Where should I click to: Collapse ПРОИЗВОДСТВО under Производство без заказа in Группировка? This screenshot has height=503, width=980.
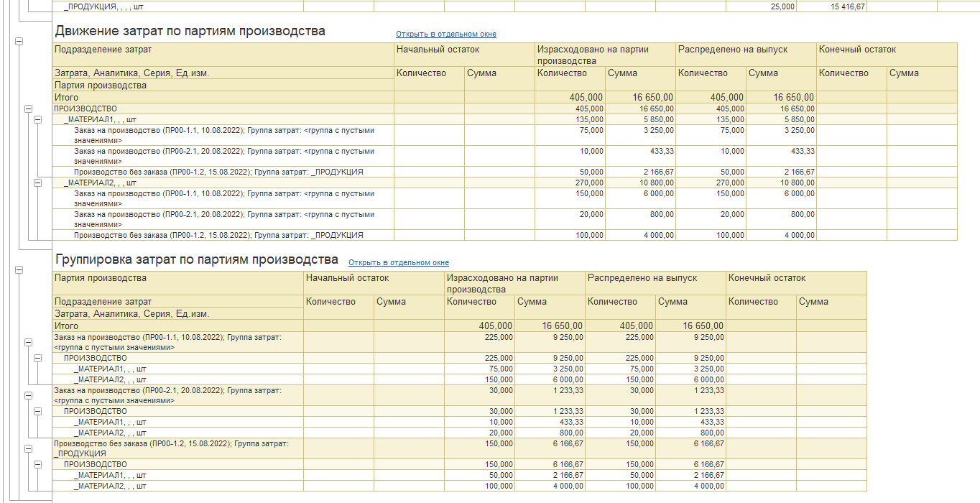[x=39, y=465]
